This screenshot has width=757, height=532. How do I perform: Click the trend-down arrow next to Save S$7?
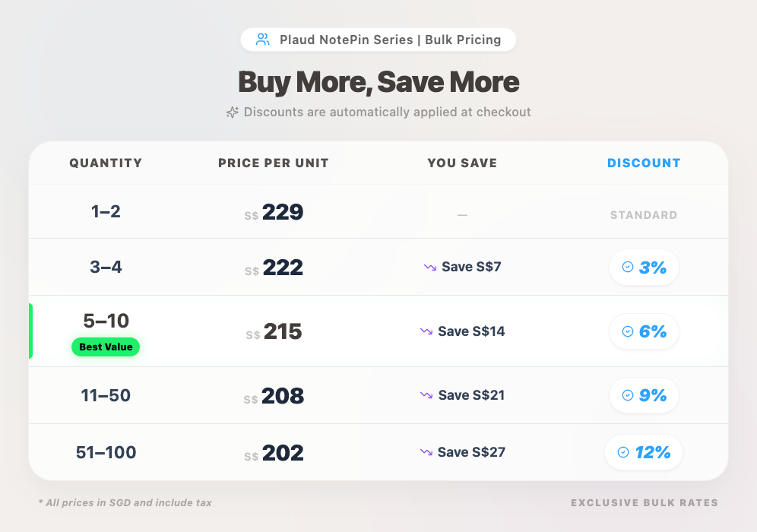tap(430, 267)
